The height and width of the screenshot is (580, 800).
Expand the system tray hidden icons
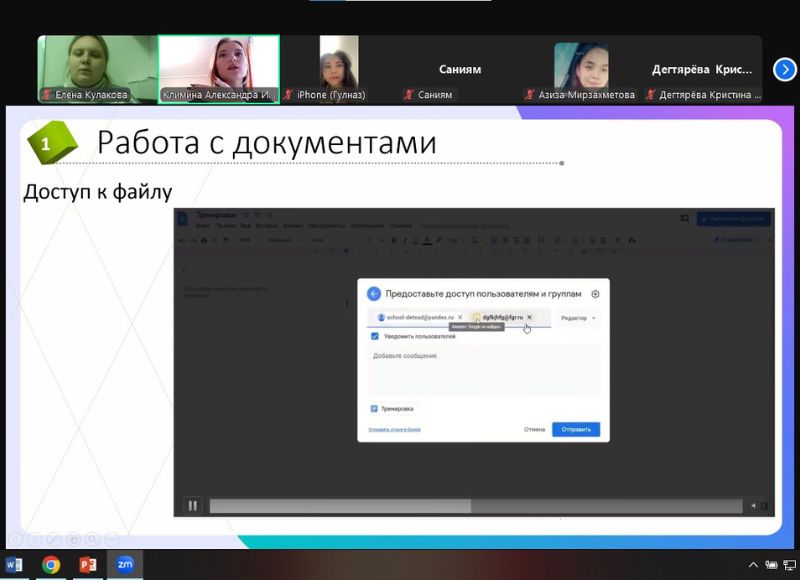[x=753, y=565]
